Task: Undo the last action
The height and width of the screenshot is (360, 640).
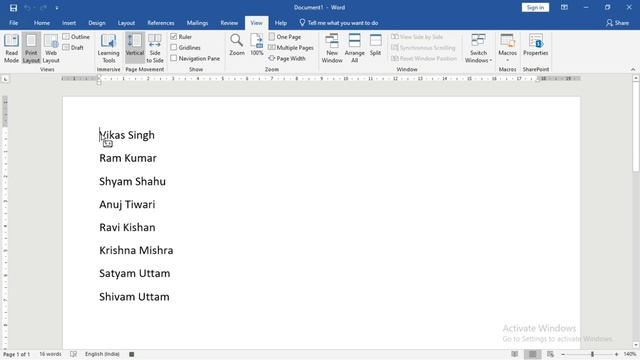Action: 27,8
